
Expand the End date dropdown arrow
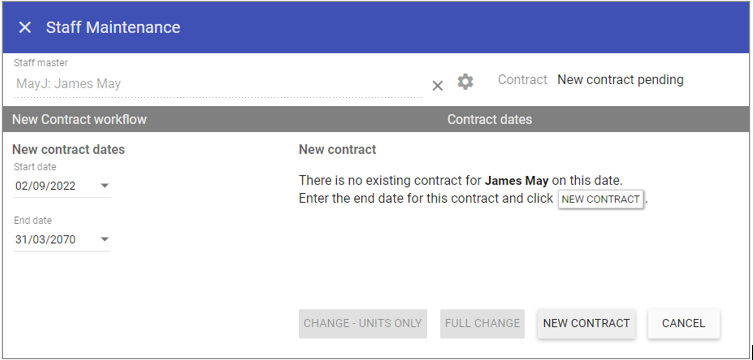[105, 239]
